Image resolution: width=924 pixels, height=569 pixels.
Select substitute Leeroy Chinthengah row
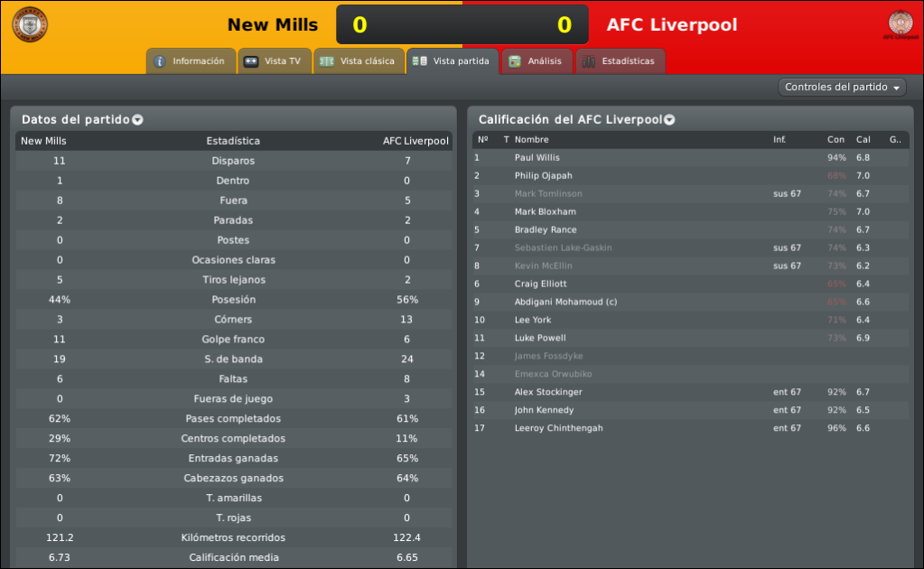click(691, 428)
